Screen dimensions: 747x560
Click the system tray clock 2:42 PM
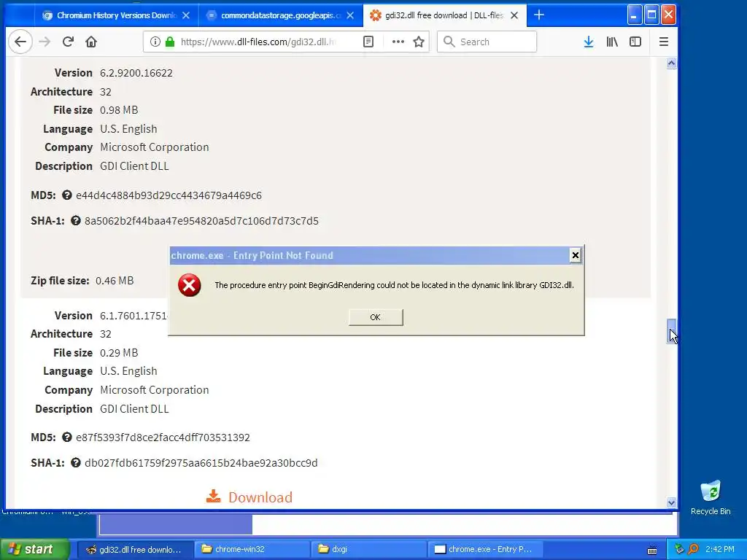tap(720, 550)
